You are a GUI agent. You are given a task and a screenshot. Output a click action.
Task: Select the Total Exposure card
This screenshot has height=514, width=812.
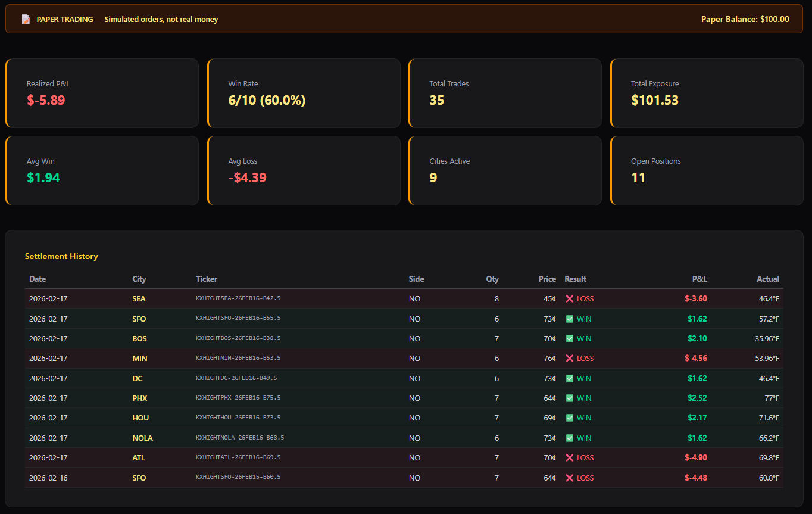point(707,93)
